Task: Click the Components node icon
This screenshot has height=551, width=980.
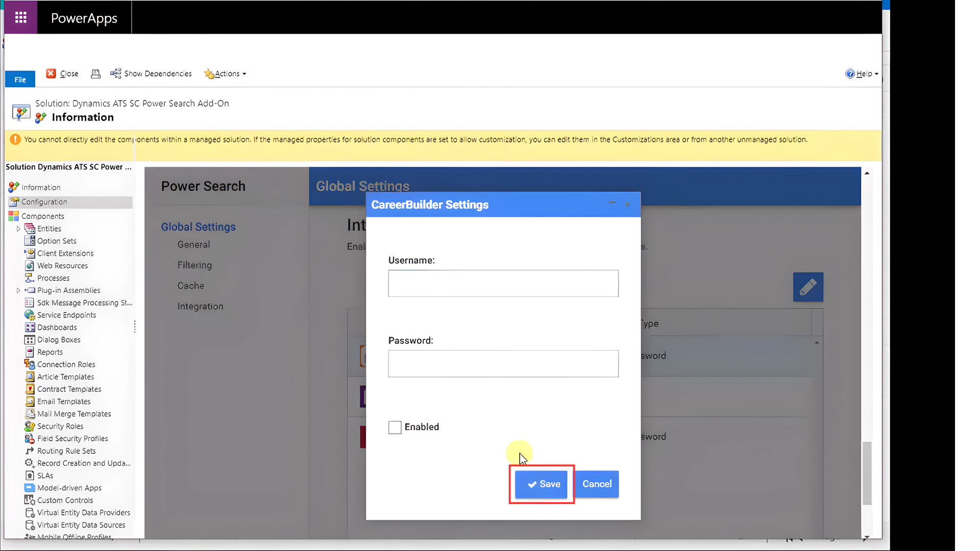Action: pos(14,216)
